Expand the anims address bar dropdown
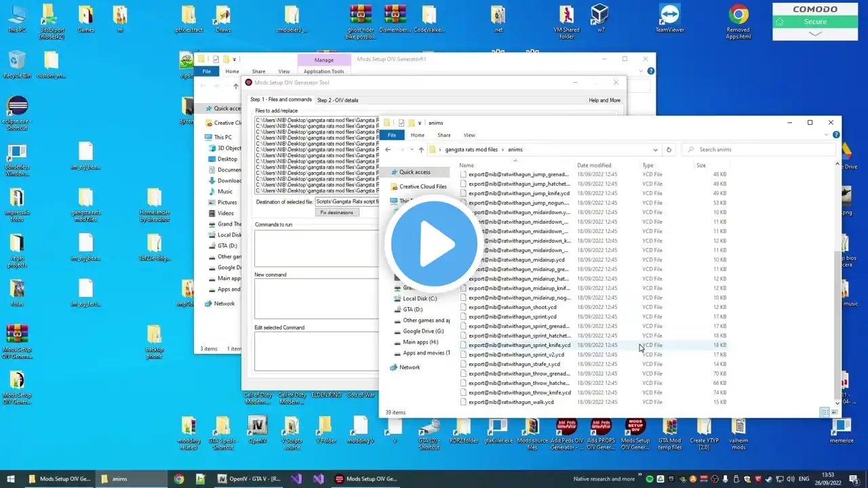Image resolution: width=868 pixels, height=488 pixels. pyautogui.click(x=655, y=150)
